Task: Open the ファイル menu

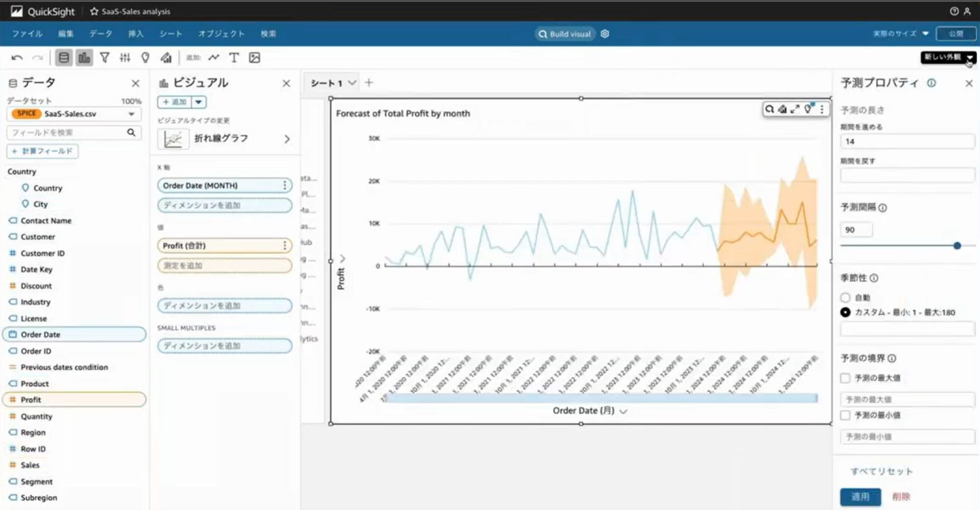Action: point(27,33)
